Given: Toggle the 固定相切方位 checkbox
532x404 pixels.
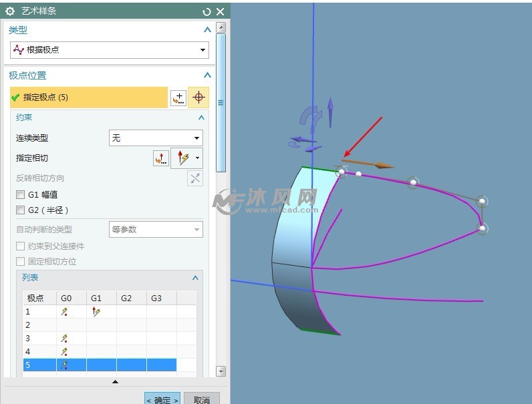Looking at the screenshot, I should point(20,261).
